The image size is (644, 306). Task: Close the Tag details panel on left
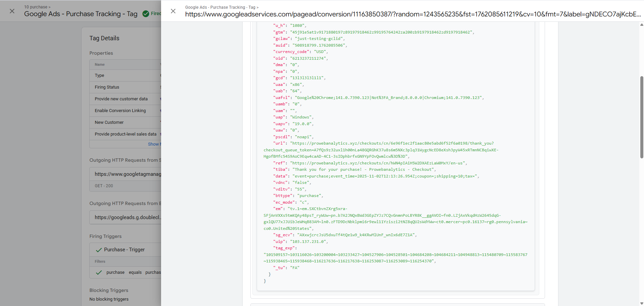point(12,11)
